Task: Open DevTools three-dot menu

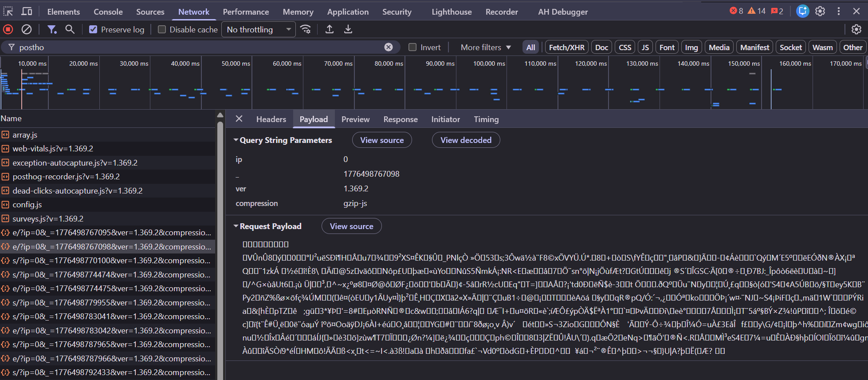Action: click(x=838, y=11)
